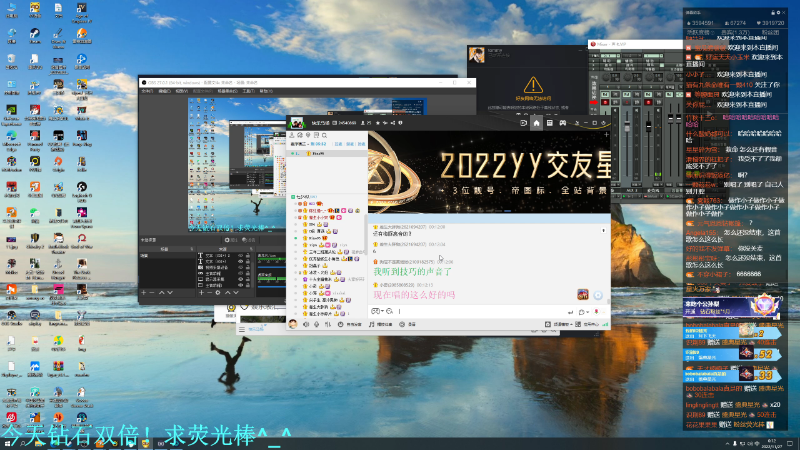Image resolution: width=800 pixels, height=450 pixels.
Task: Open the round blue floating widget in YY chat
Action: click(x=598, y=295)
